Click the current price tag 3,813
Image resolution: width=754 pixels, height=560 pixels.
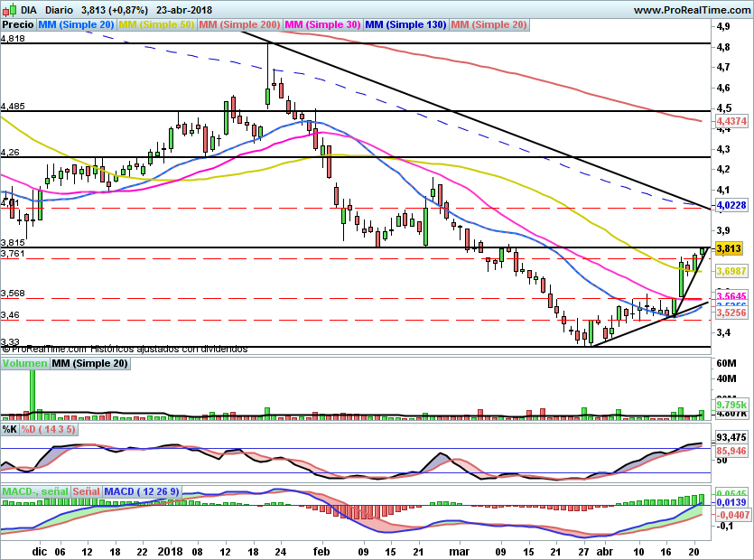[728, 248]
